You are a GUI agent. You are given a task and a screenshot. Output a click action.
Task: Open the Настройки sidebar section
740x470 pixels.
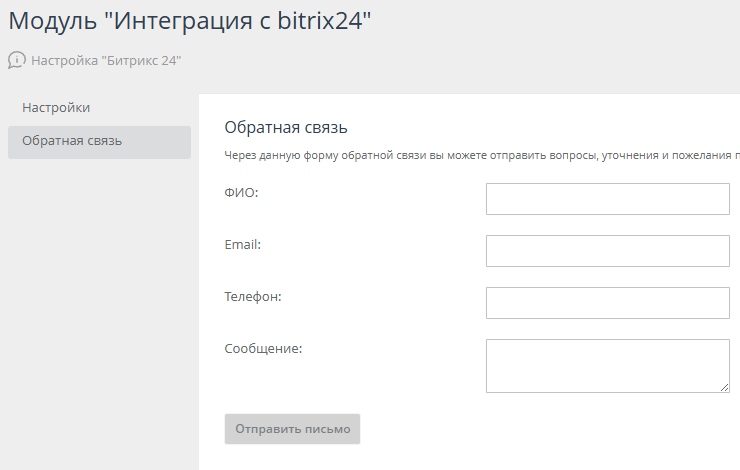[x=56, y=107]
